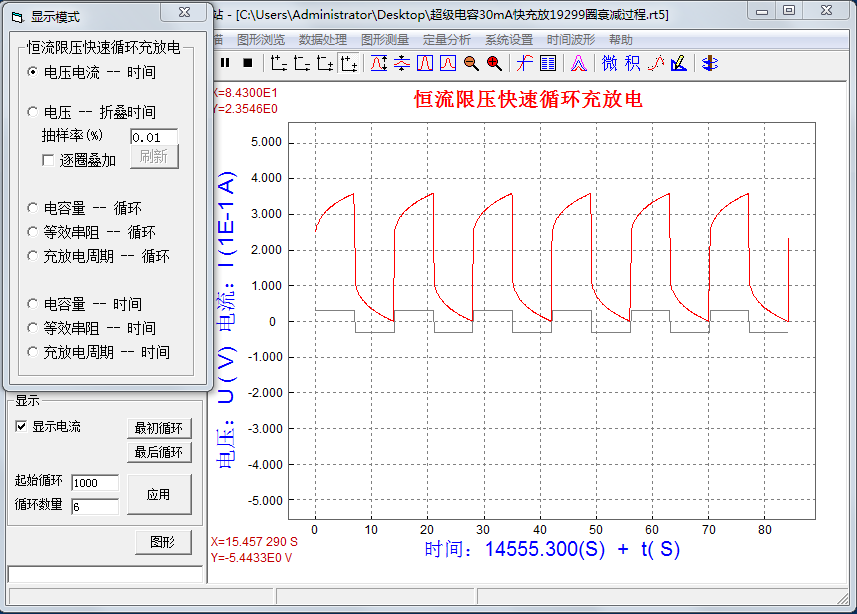Image resolution: width=857 pixels, height=614 pixels.
Task: Click the blue globe-like icon at toolbar end
Action: [x=709, y=63]
